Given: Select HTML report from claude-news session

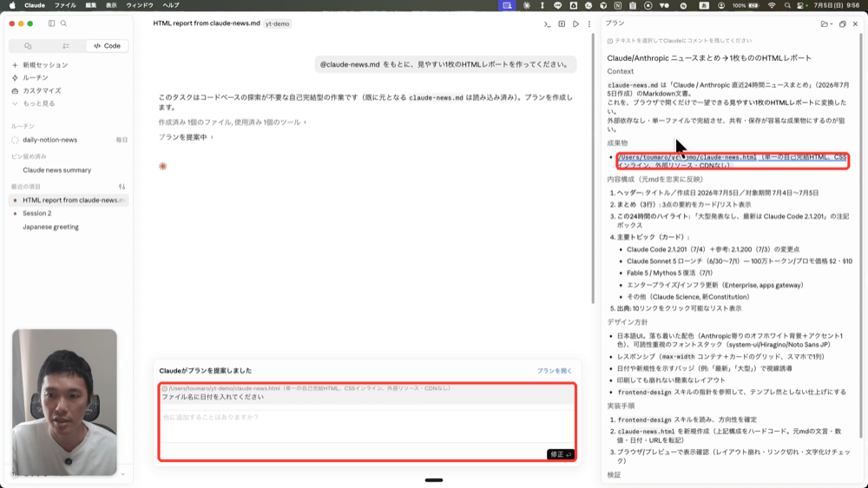Looking at the screenshot, I should coord(69,200).
